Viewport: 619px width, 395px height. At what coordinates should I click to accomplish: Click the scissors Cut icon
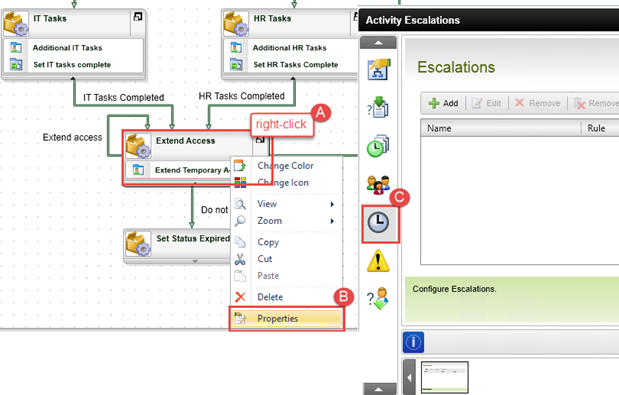pos(240,259)
